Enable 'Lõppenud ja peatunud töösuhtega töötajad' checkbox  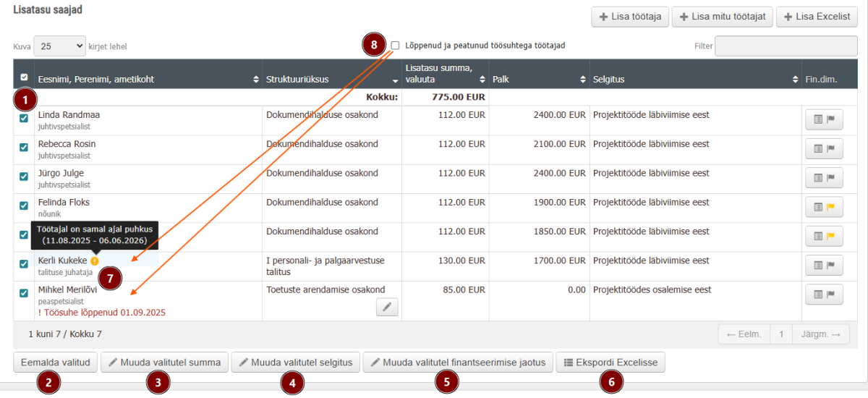pyautogui.click(x=395, y=45)
